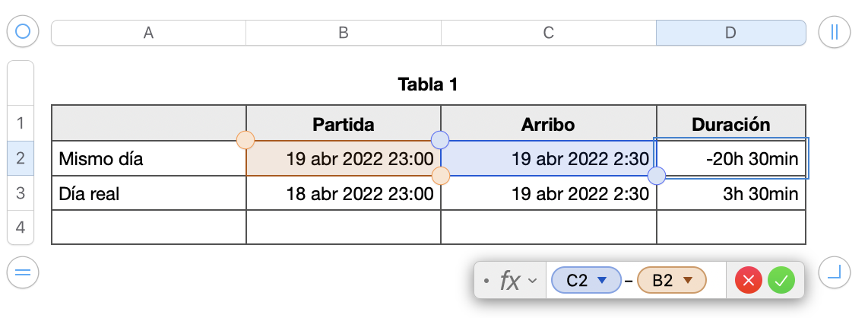Click the Duración header cell
This screenshot has width=868, height=318.
tap(730, 124)
